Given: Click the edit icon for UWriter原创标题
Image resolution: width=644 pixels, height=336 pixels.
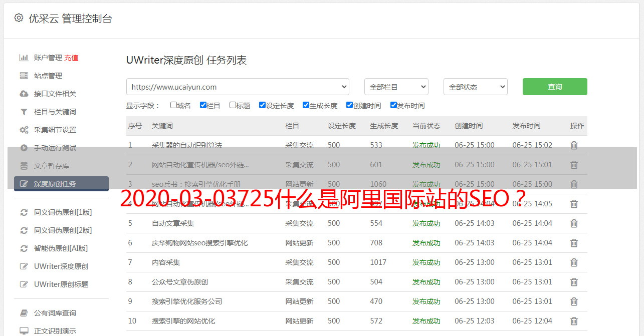Looking at the screenshot, I should tap(24, 284).
